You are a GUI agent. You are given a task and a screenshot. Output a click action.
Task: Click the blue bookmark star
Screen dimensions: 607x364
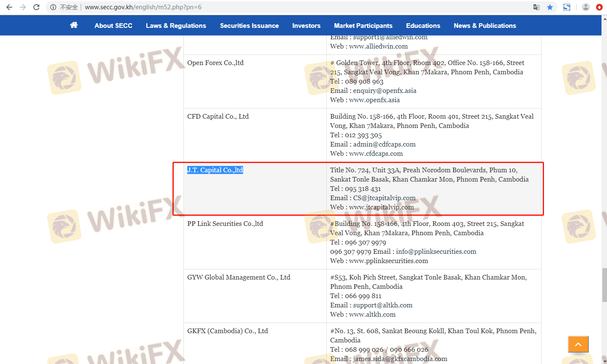550,7
